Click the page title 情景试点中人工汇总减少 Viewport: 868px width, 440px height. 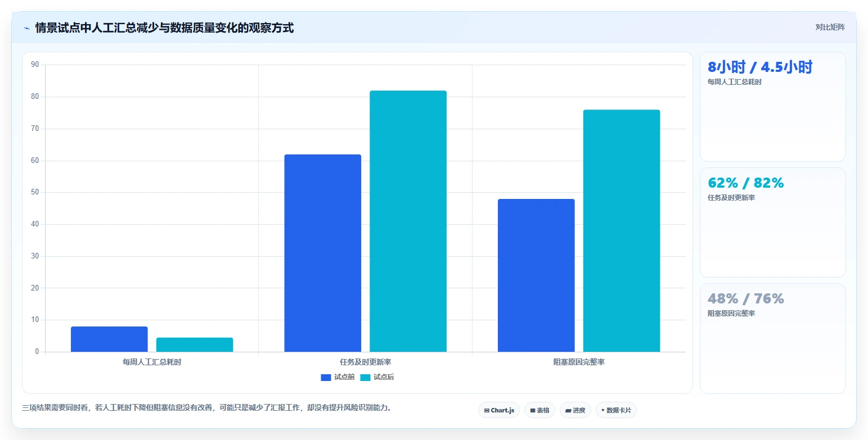[164, 28]
